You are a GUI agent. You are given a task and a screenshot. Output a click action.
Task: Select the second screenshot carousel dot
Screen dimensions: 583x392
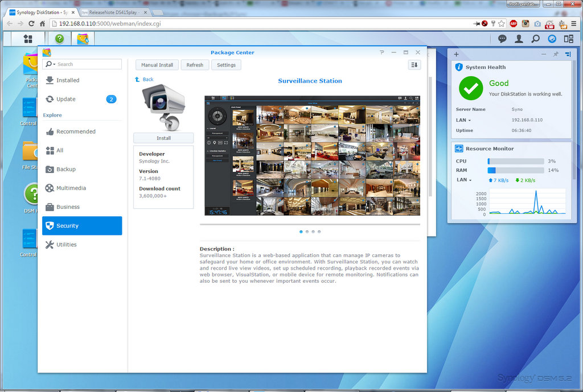(307, 232)
